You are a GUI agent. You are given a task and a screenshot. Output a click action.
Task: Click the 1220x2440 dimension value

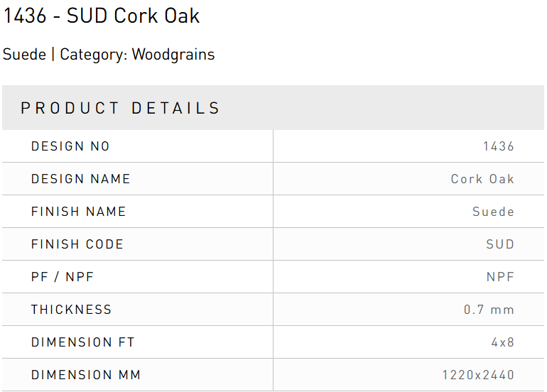pos(478,375)
